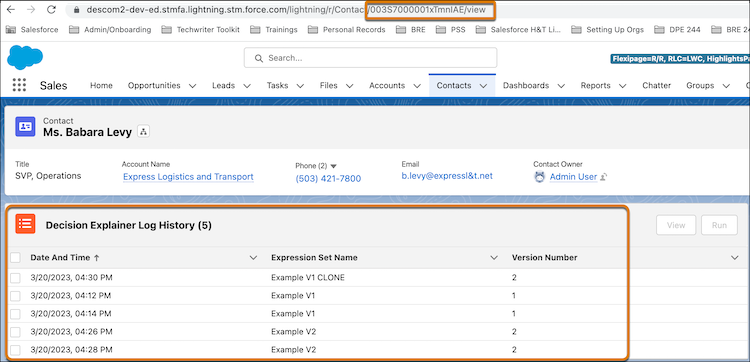
Task: Expand the Files tab dropdown chevron
Action: pos(349,86)
